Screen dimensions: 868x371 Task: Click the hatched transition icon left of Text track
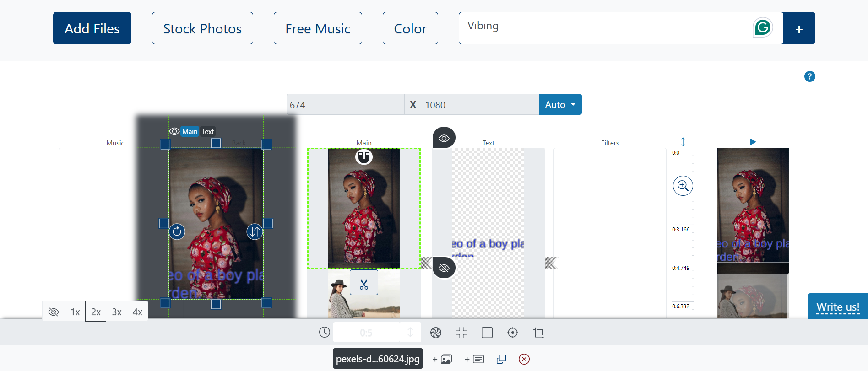click(426, 263)
